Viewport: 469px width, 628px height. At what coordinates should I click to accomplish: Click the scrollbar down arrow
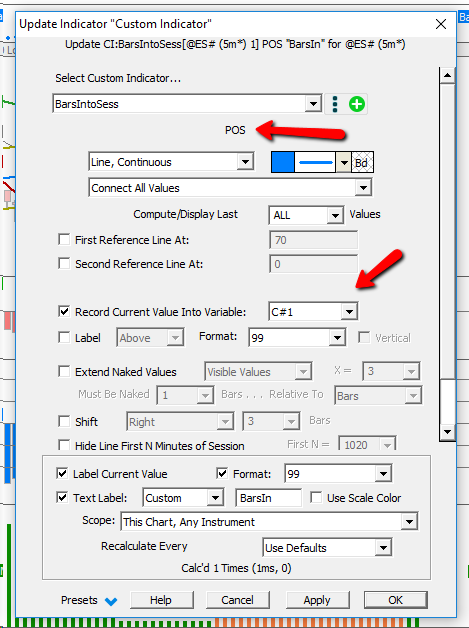pos(447,432)
